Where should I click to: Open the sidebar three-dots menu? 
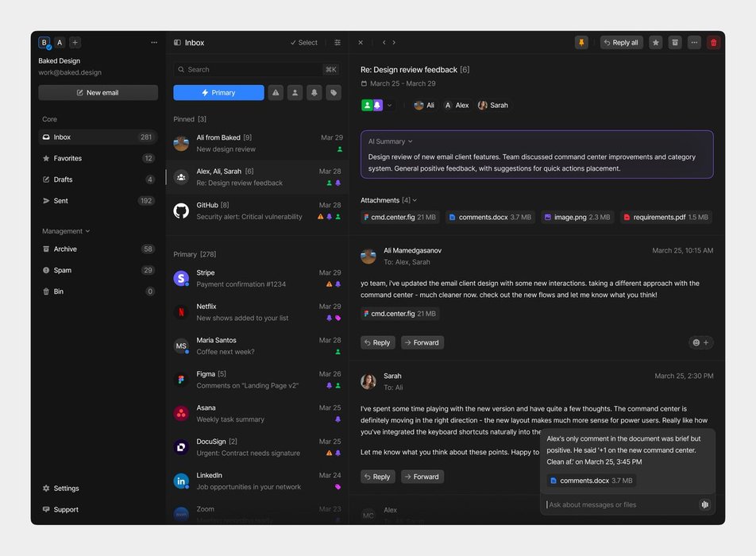[154, 42]
